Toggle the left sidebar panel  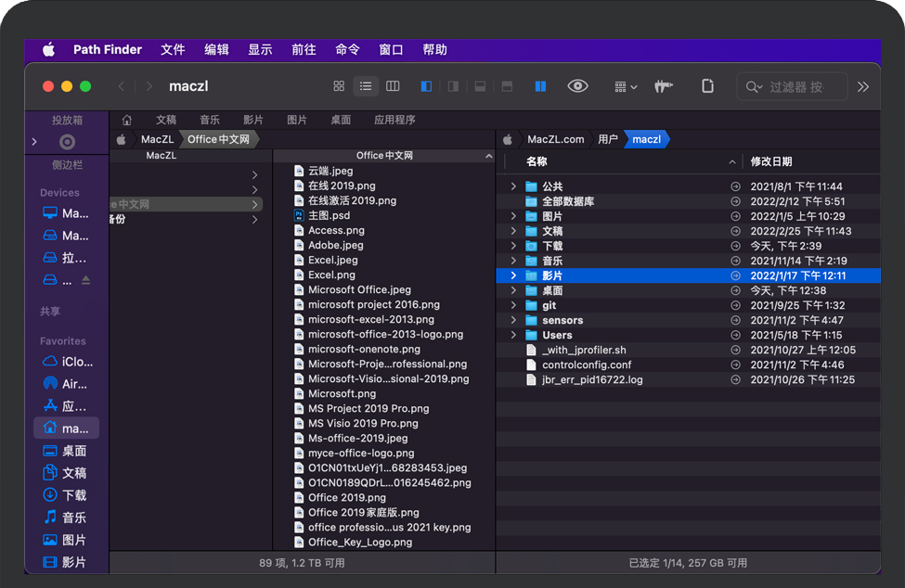point(426,86)
